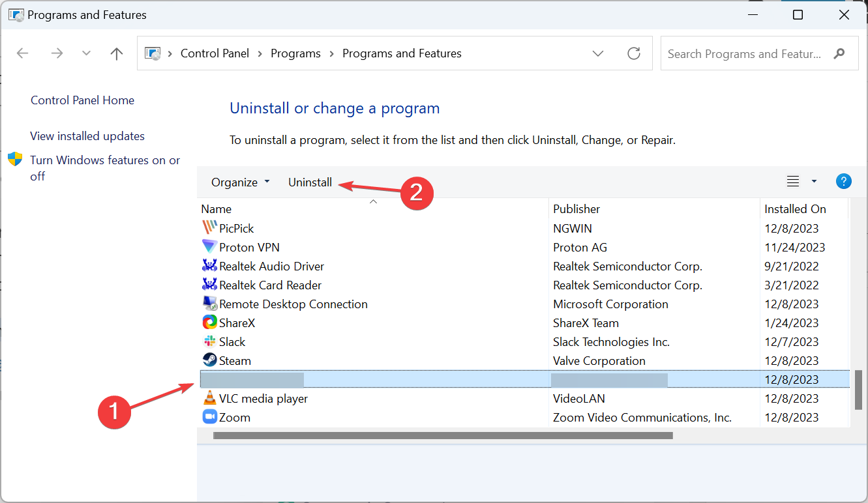Click the vertical scrollbar thumb

(x=858, y=390)
